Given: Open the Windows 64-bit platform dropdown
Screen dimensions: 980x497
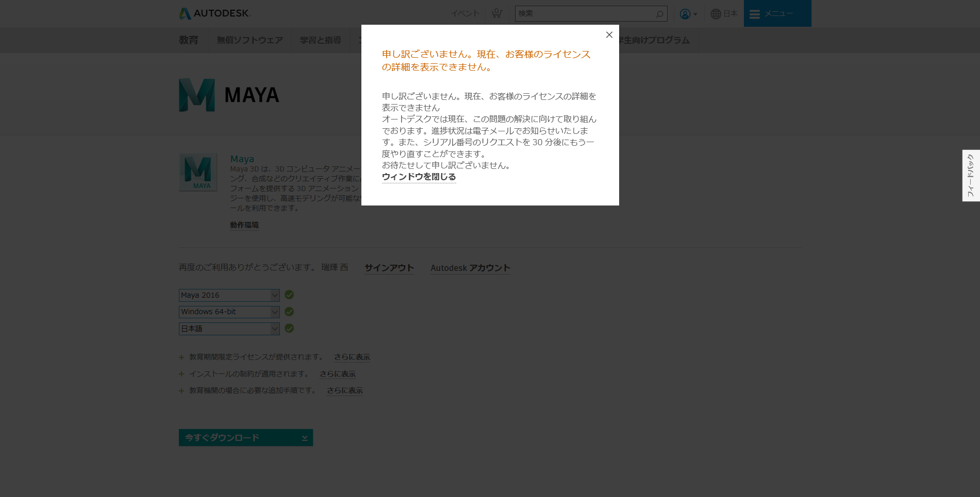Looking at the screenshot, I should pos(229,312).
